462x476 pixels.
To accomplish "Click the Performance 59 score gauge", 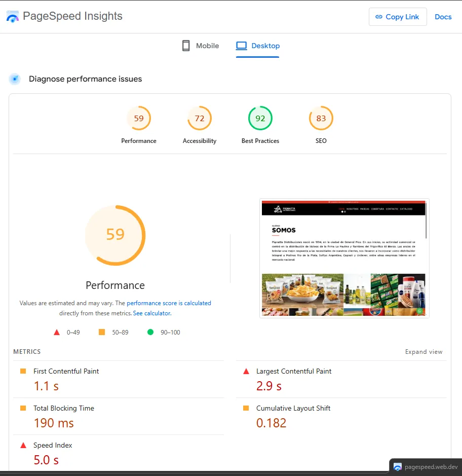I will (x=139, y=118).
